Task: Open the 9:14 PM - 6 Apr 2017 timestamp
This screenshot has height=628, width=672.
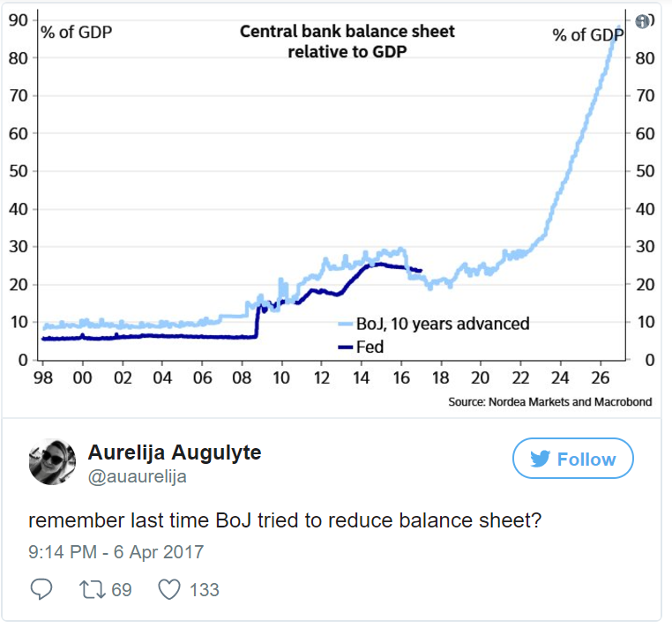Action: [x=116, y=553]
